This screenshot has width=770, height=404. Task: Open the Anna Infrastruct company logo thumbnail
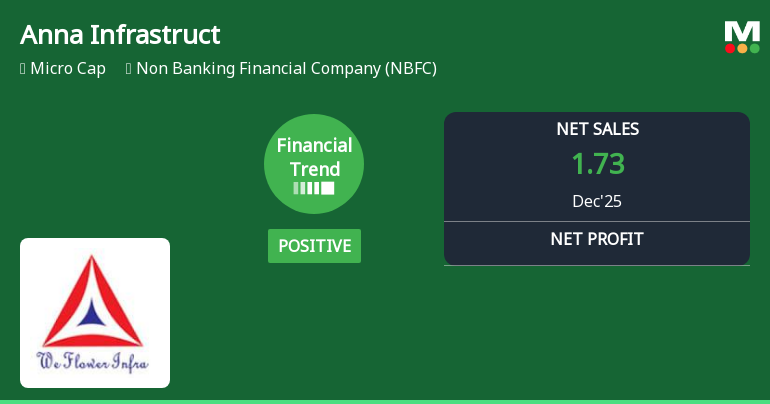click(95, 312)
